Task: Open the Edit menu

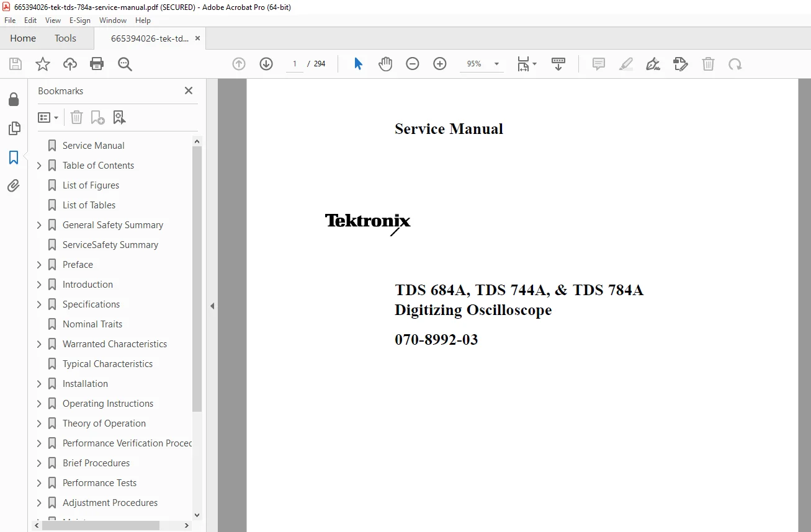Action: click(x=30, y=20)
